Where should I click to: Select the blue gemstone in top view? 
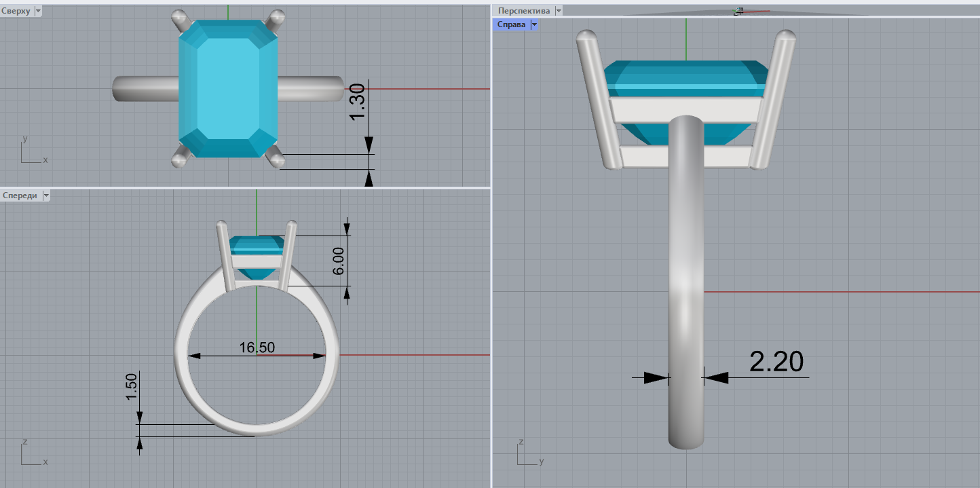(229, 88)
